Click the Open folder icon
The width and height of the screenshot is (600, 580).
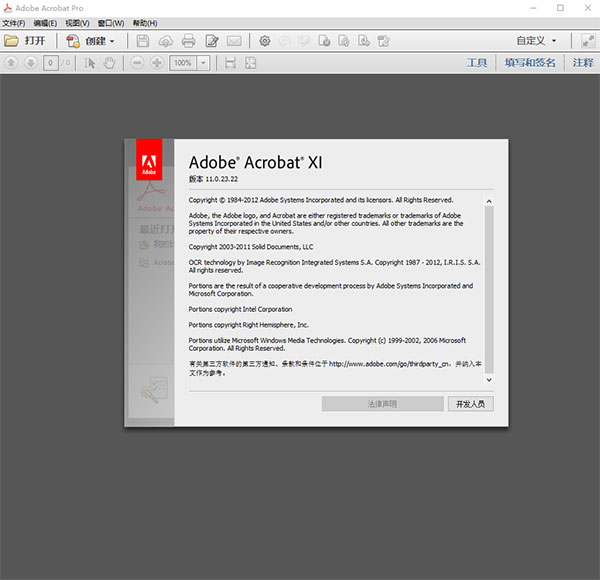[x=11, y=41]
